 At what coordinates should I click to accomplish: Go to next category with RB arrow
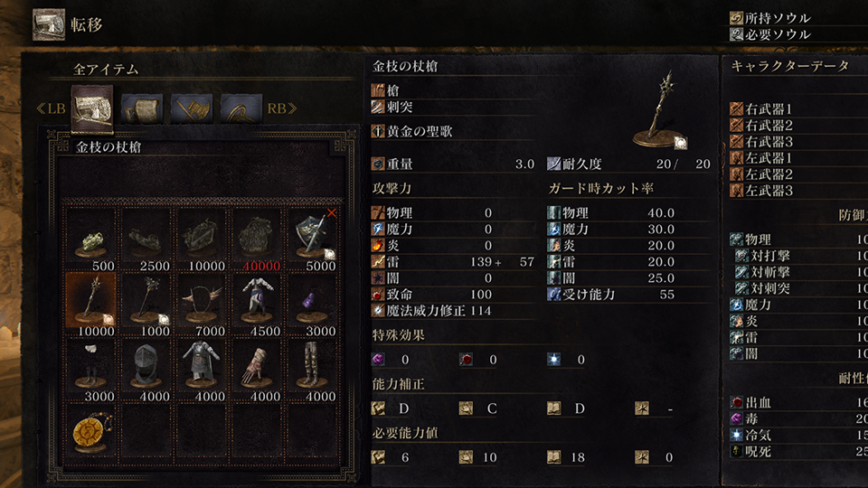coord(282,108)
